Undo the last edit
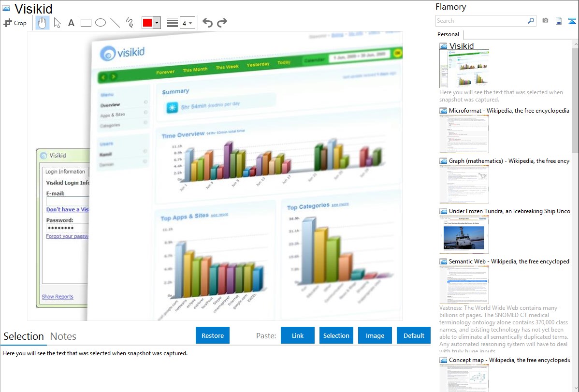579x392 pixels. click(x=207, y=23)
